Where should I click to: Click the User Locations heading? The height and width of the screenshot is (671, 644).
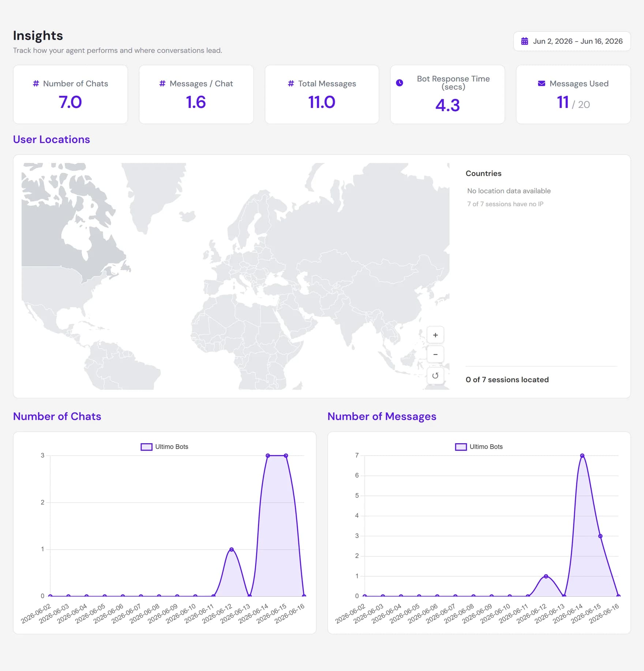pos(52,139)
